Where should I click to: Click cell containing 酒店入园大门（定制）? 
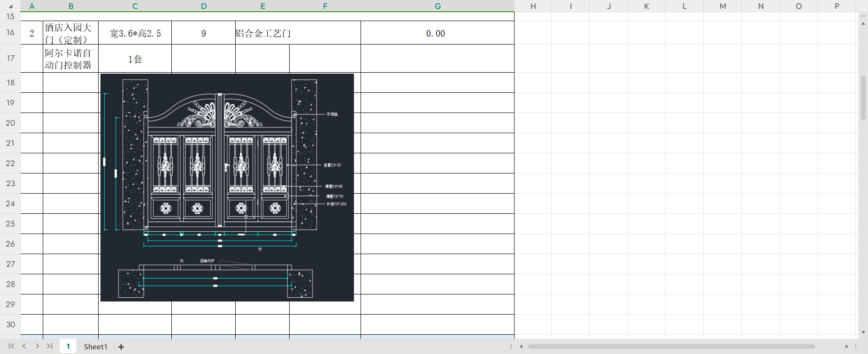(x=71, y=33)
